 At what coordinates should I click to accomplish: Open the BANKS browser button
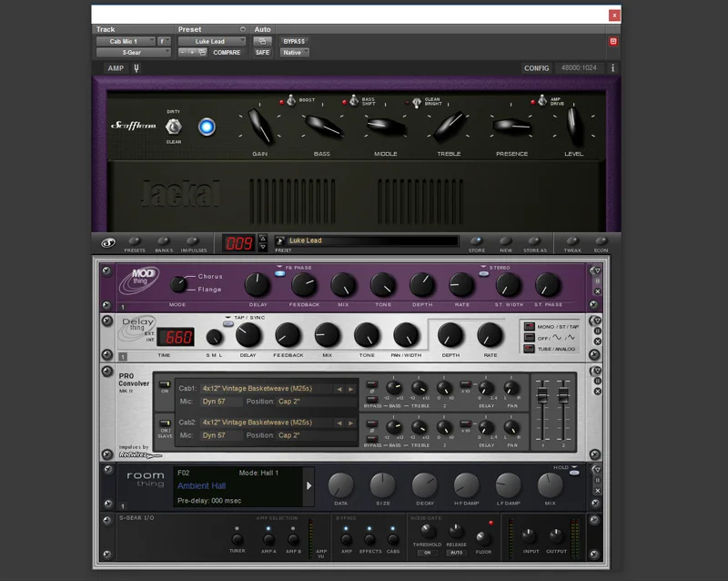point(164,240)
